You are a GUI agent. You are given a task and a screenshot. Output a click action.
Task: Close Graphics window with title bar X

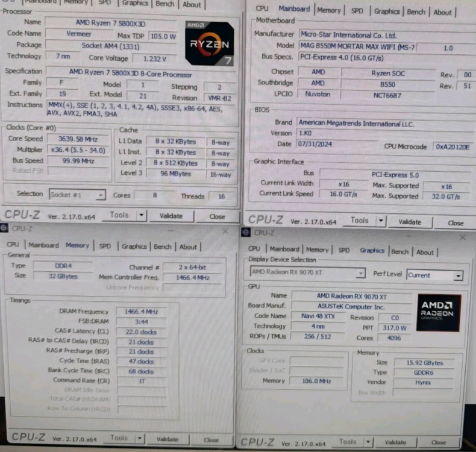click(x=462, y=237)
